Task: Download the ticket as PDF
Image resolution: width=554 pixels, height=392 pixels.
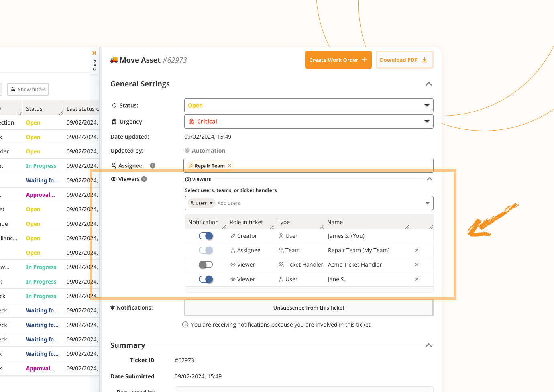Action: coord(404,60)
